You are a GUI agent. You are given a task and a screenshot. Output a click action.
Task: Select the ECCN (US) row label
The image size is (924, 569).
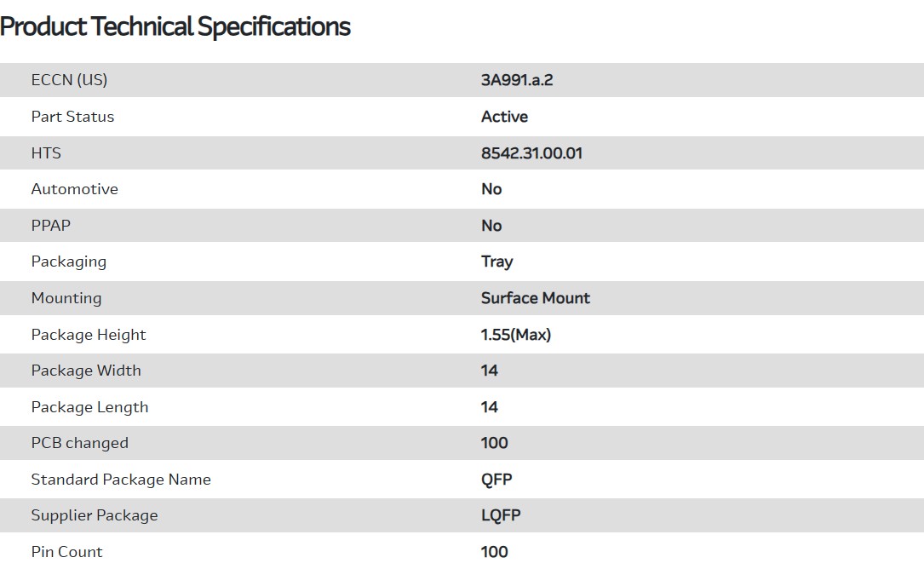pyautogui.click(x=69, y=80)
